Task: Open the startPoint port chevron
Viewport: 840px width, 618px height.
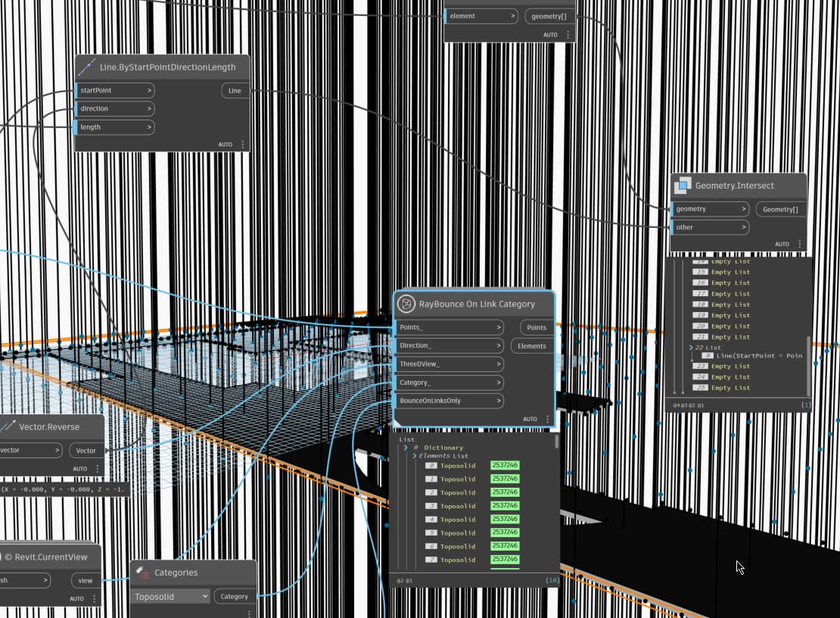Action: click(x=150, y=91)
